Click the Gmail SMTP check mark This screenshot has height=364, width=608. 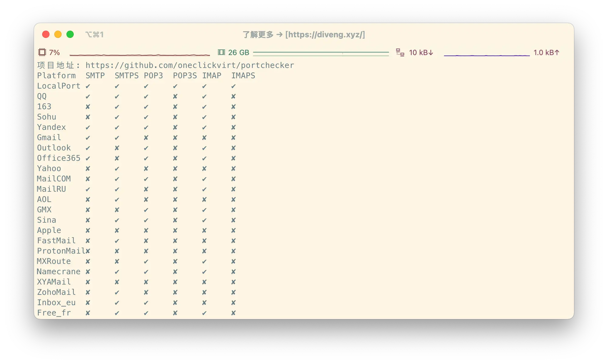(x=88, y=138)
